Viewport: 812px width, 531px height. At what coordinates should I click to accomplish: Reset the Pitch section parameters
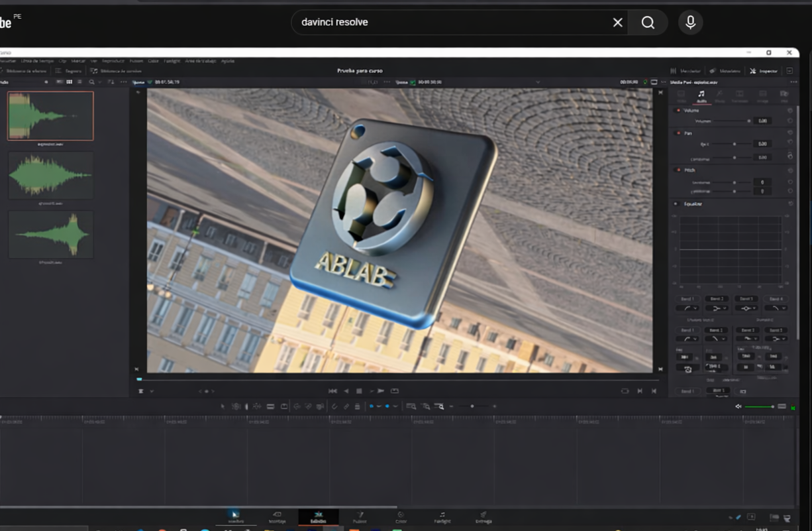click(x=790, y=170)
